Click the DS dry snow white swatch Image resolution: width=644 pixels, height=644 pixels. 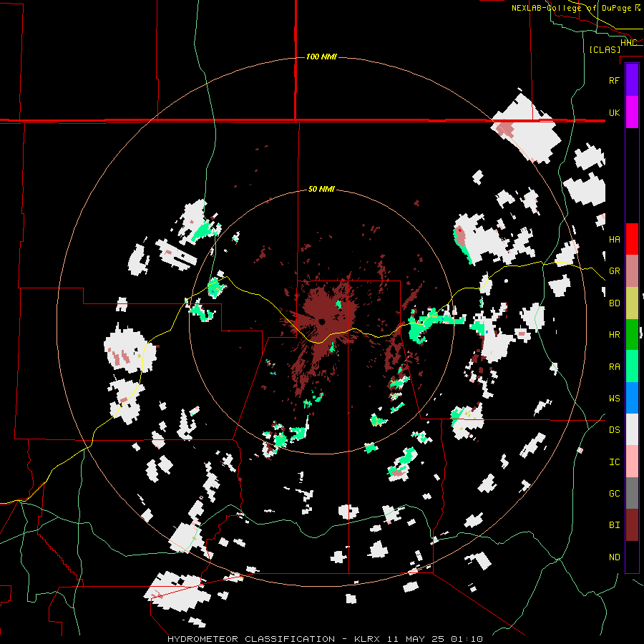(x=632, y=429)
